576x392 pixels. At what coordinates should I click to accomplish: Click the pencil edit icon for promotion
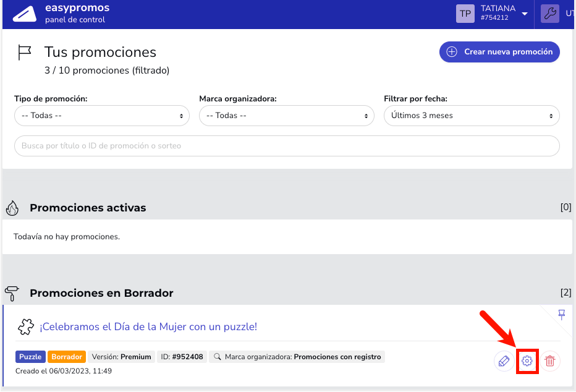[504, 361]
